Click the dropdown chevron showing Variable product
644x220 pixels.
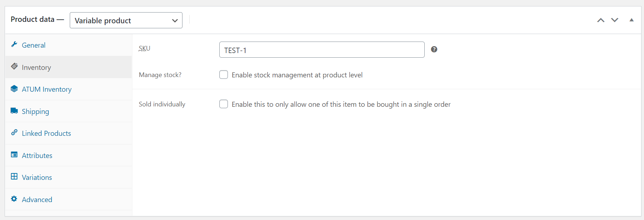[175, 20]
